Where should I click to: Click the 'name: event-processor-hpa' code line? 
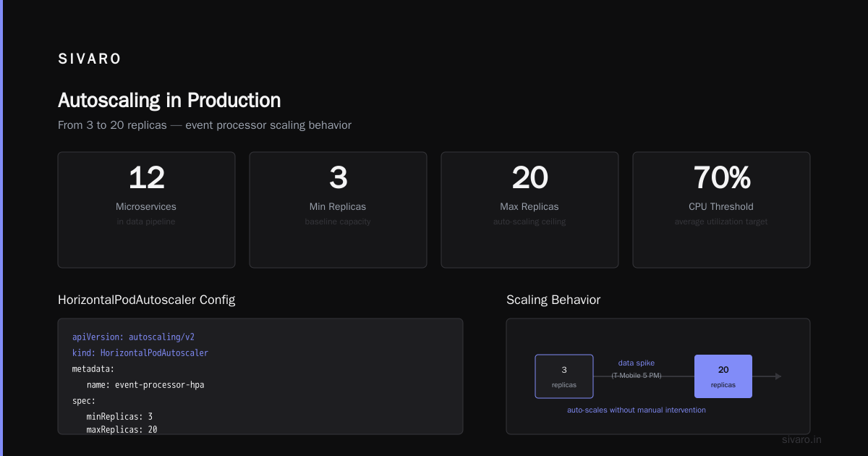tap(145, 385)
